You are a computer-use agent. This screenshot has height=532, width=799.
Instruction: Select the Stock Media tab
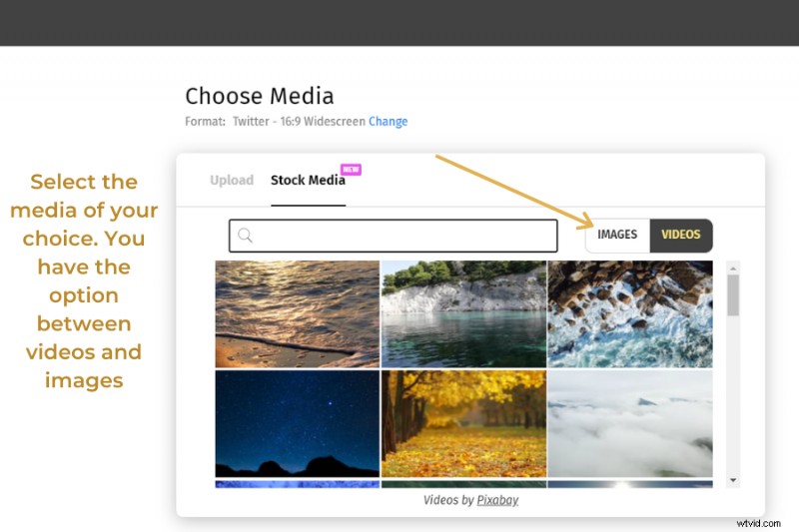308,181
